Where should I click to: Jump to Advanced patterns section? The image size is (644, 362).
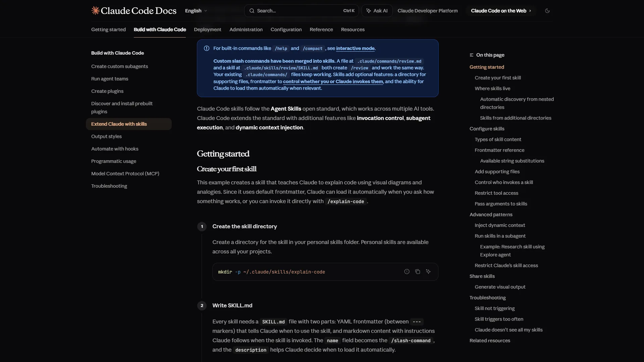pos(491,215)
